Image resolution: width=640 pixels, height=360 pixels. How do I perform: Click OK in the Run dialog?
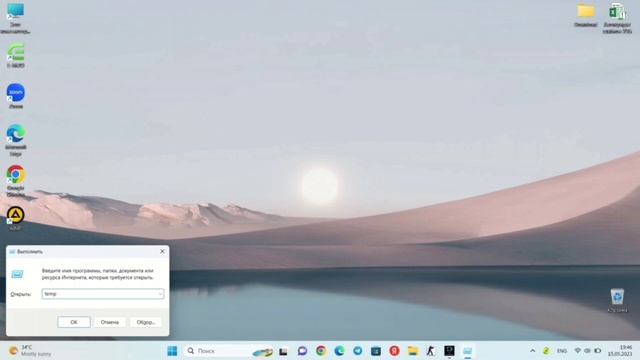(x=74, y=322)
